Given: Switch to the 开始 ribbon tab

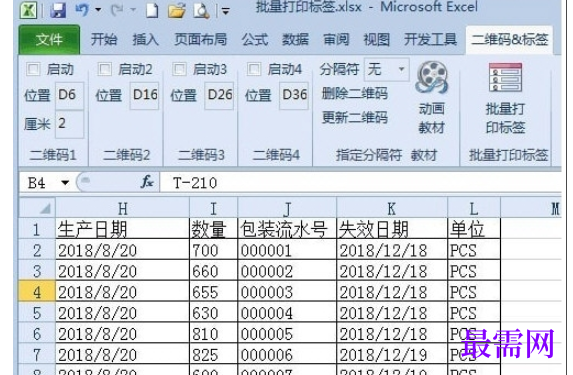Looking at the screenshot, I should pyautogui.click(x=104, y=39).
